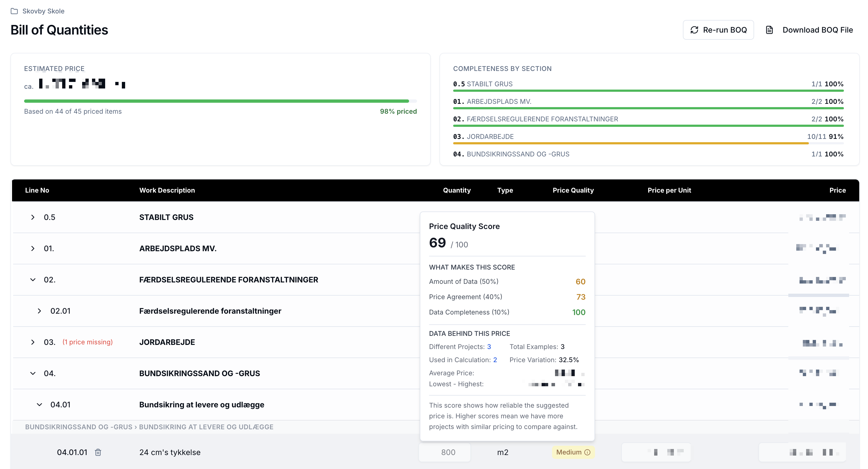
Task: Click the '10/11 91%' completeness value
Action: 825,136
